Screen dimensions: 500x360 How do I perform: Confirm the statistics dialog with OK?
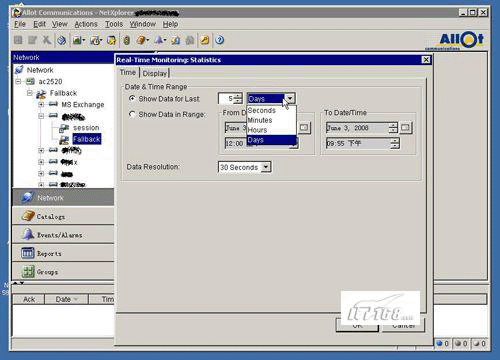(x=357, y=325)
